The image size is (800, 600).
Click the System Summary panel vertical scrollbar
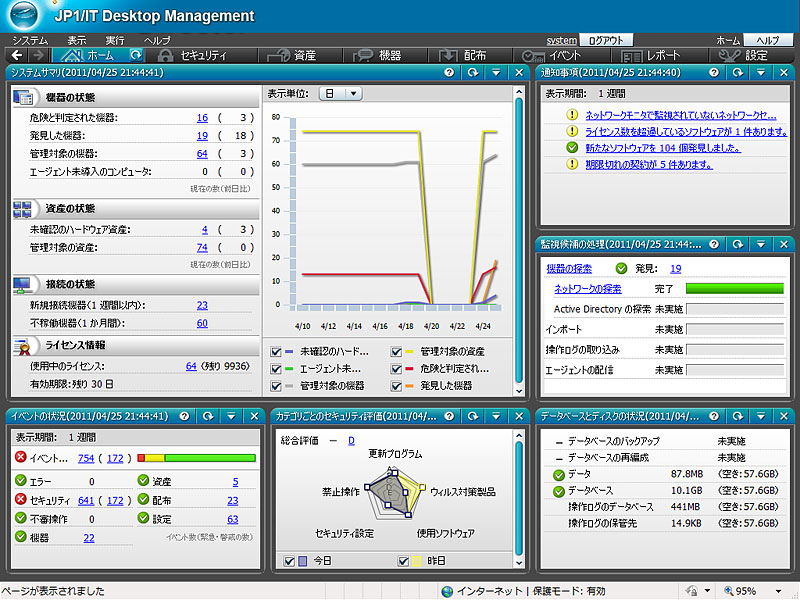point(519,240)
